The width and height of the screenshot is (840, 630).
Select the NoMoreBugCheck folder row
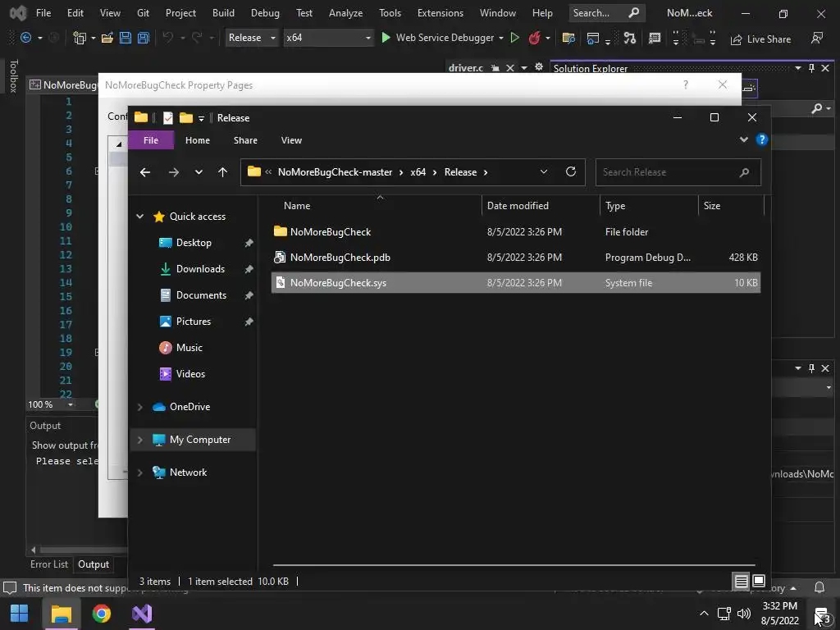[515, 232]
